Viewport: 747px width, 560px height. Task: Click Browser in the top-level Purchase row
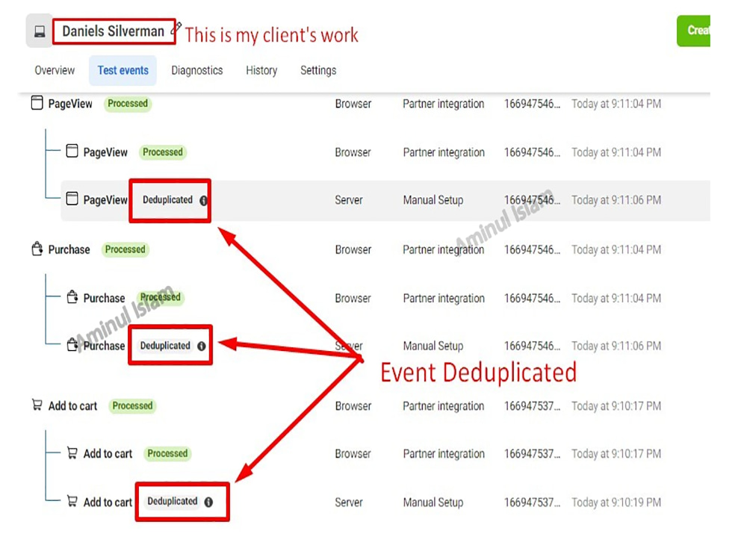tap(353, 249)
